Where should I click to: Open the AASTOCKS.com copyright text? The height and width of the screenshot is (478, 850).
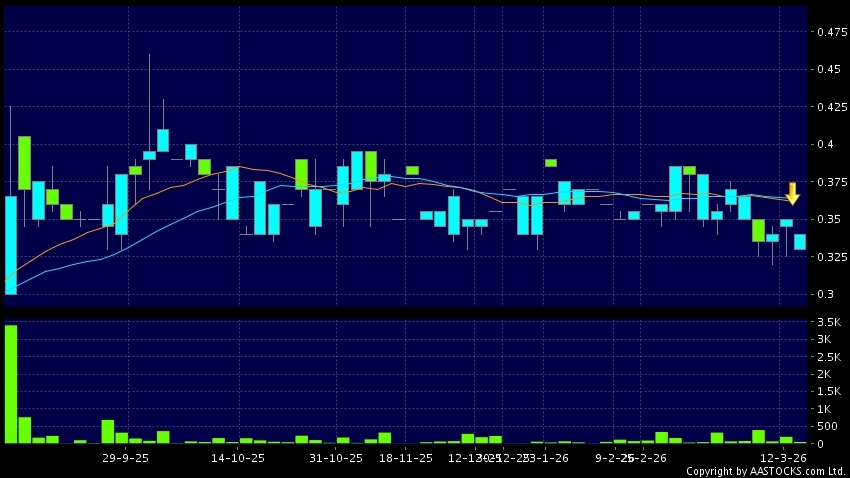(766, 471)
